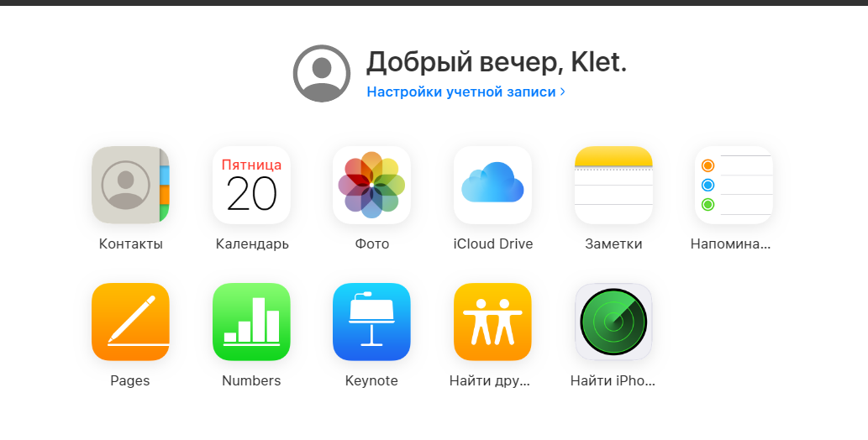Viewport: 868px width, 440px height.
Task: Open the blue Keynote podium icon
Action: (372, 322)
